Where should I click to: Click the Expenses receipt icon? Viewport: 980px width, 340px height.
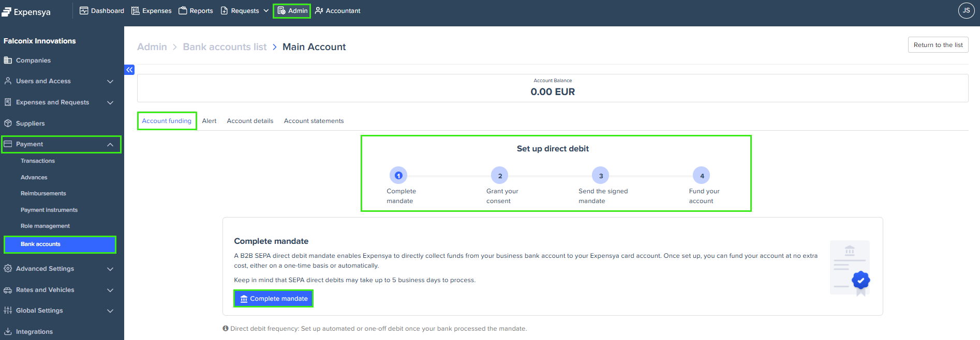tap(136, 10)
